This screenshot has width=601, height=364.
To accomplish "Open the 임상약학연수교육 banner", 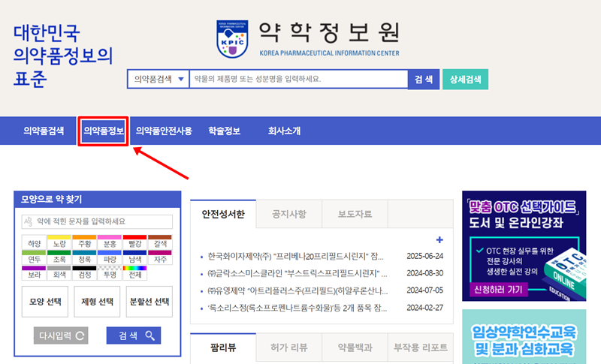I will pyautogui.click(x=524, y=337).
